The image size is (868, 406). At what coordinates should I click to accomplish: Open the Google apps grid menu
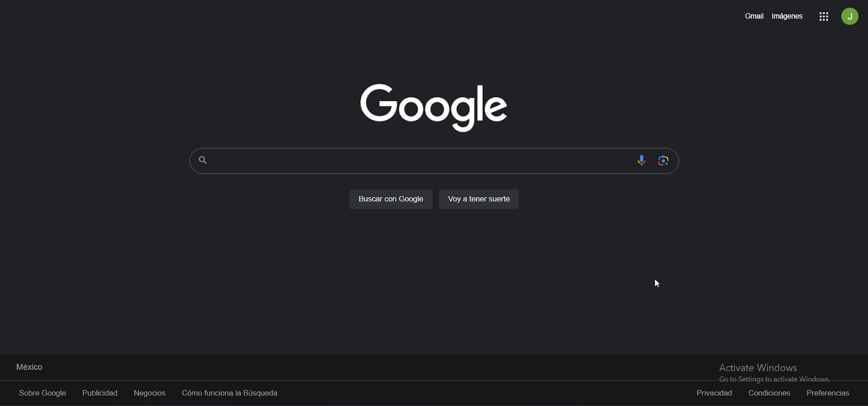point(824,17)
